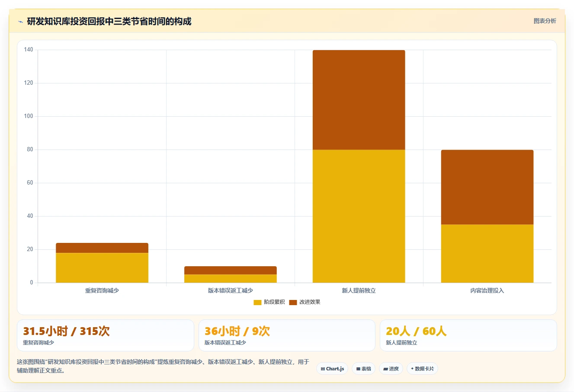The image size is (574, 392).
Task: Click the 新人提前独立 caption under 20人 card
Action: click(401, 342)
